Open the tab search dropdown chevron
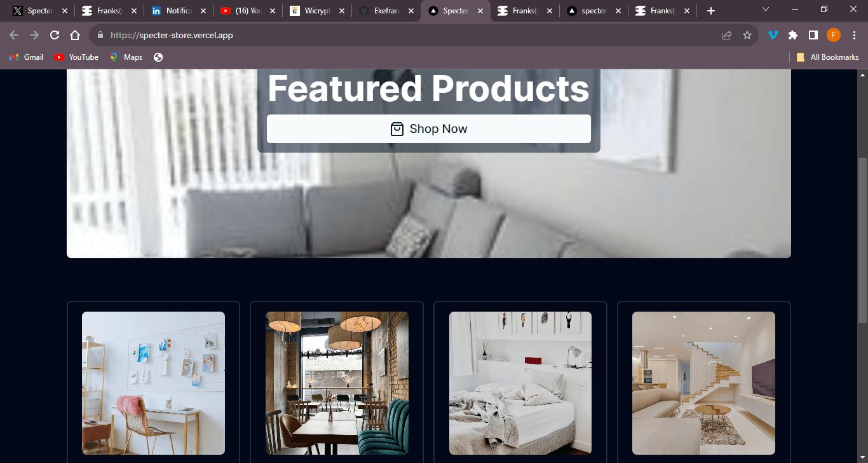Screen dimensions: 868x463 [x=766, y=10]
